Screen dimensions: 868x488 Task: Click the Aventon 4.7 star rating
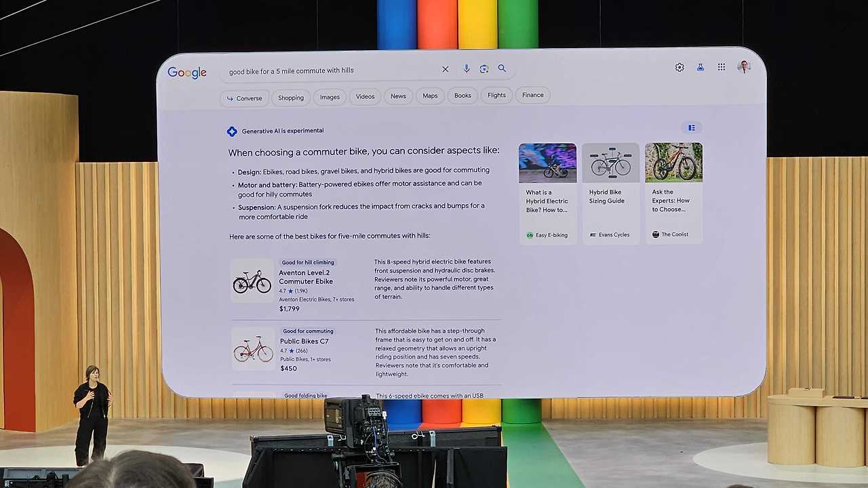click(293, 291)
